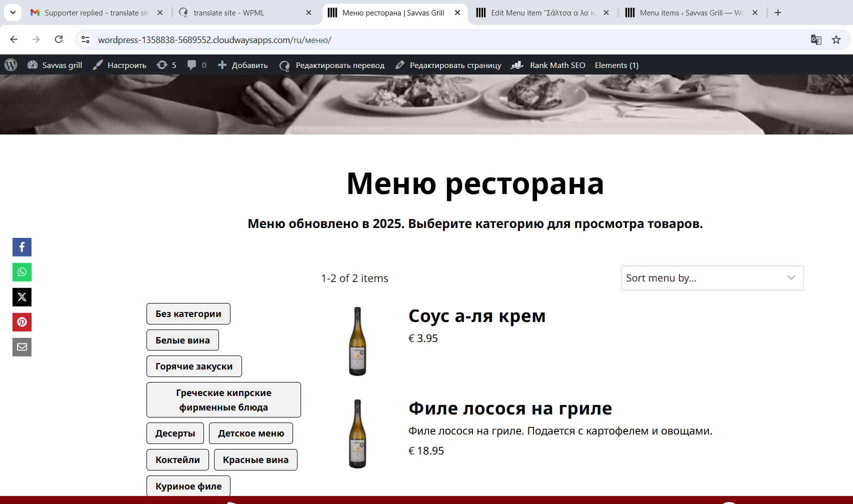Open Соус а-ля крем item title
The height and width of the screenshot is (504, 853).
pos(477,316)
